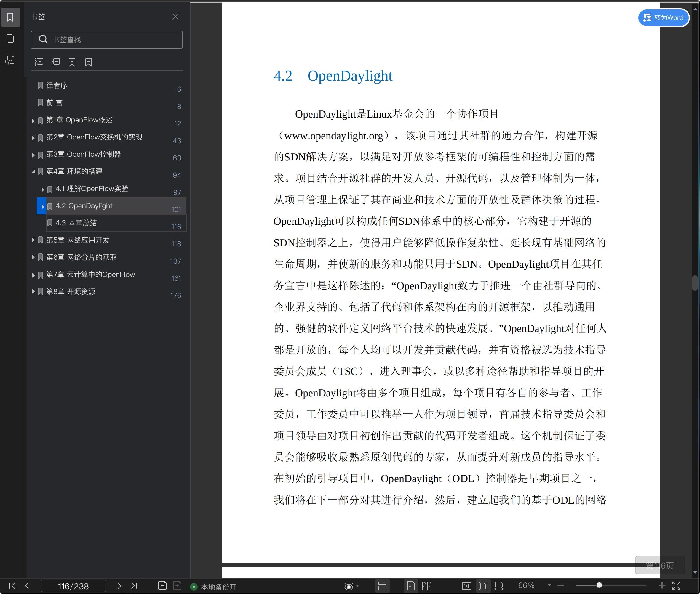Image resolution: width=700 pixels, height=594 pixels.
Task: Click the 本地备份开 backup status
Action: pyautogui.click(x=213, y=587)
